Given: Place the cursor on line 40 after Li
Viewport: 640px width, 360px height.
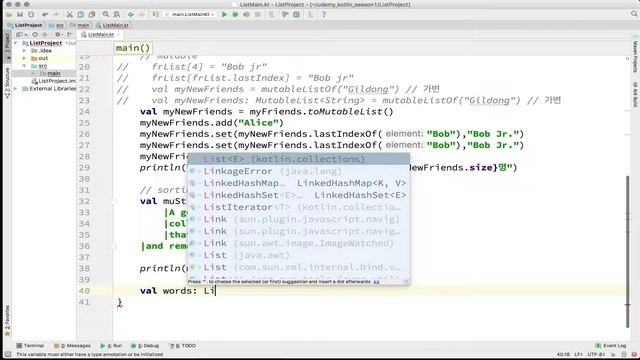Looking at the screenshot, I should pos(215,291).
